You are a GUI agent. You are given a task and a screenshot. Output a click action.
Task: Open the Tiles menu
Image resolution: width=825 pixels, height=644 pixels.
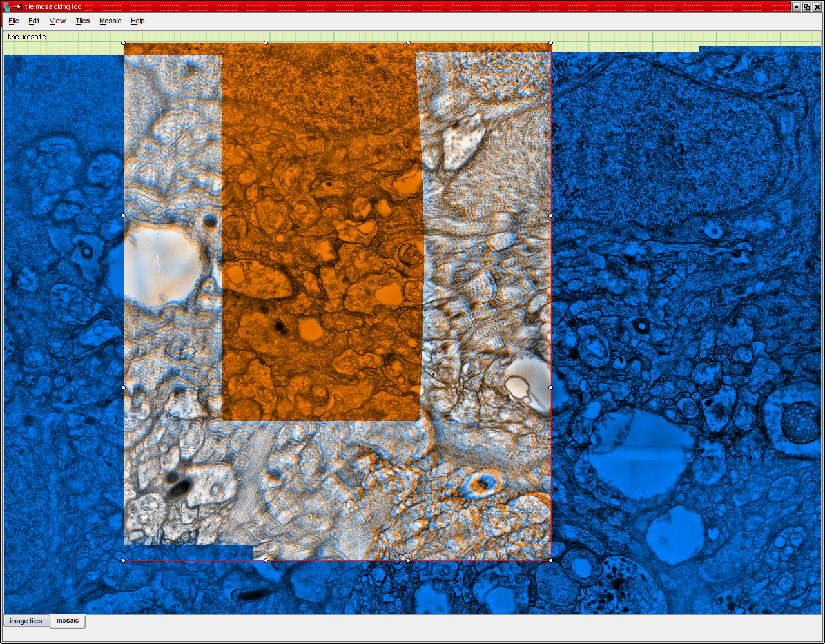coord(82,21)
